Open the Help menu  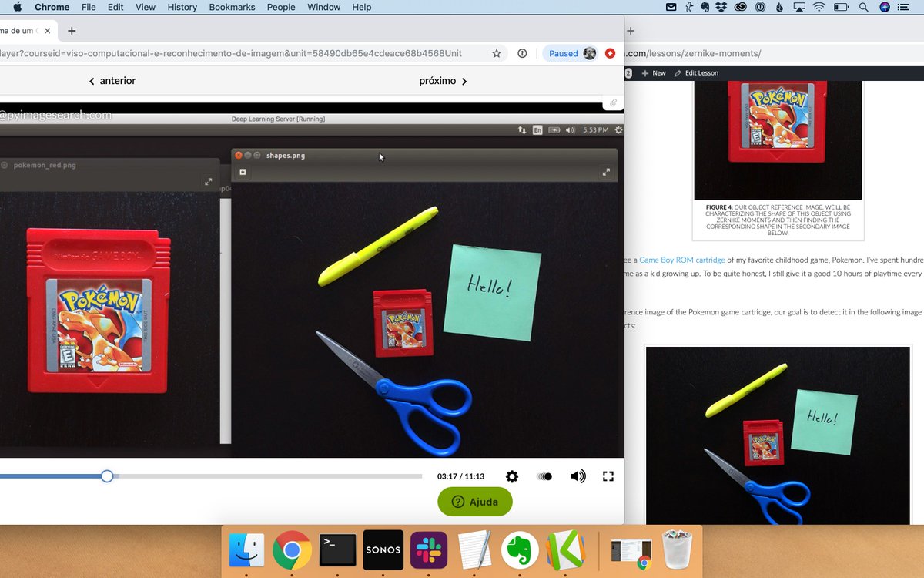point(362,7)
